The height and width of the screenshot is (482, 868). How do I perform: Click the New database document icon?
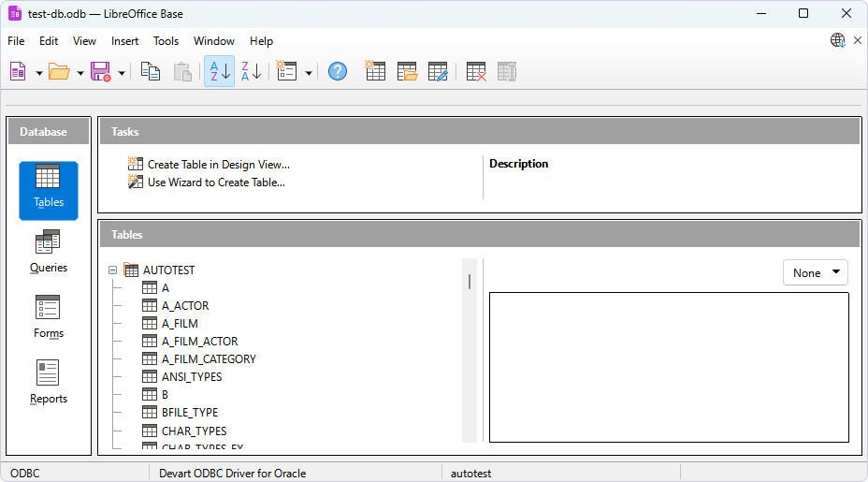point(18,72)
